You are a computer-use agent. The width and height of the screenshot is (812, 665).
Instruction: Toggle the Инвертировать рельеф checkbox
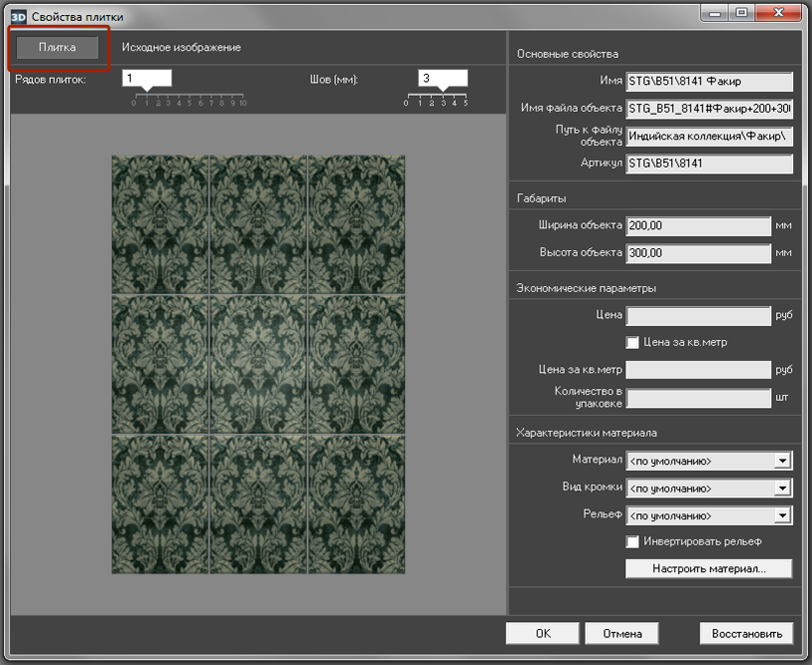(x=632, y=541)
